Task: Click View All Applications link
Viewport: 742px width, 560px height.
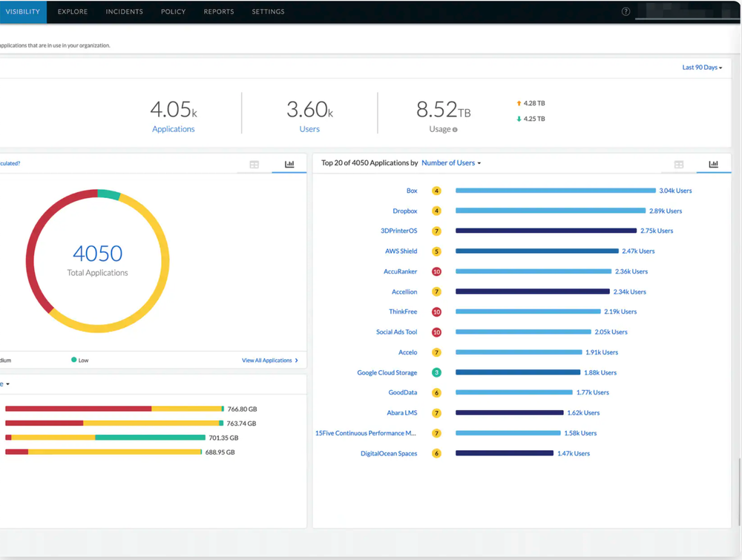Action: pos(270,360)
